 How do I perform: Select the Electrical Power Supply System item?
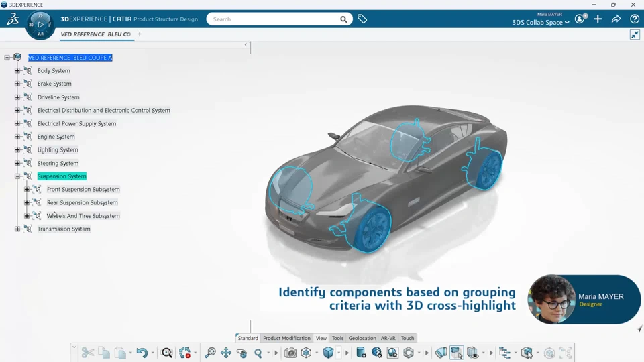pyautogui.click(x=76, y=123)
